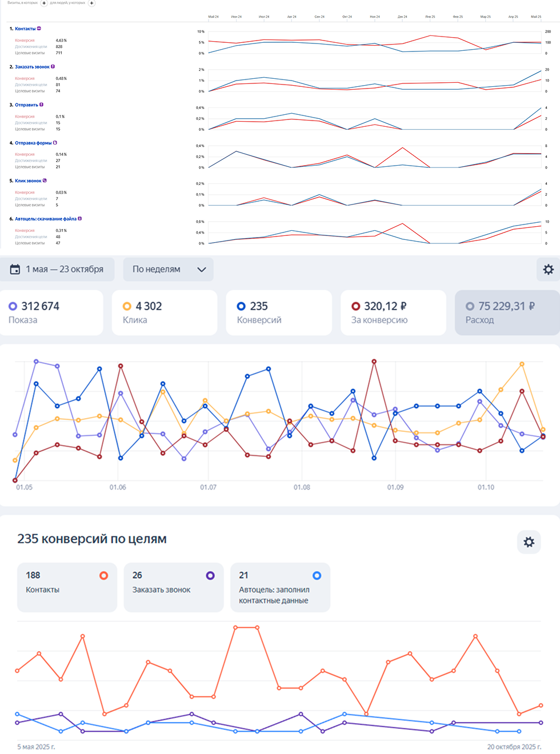Open statistics chart settings gear
Viewport: 560px width, 754px height.
548,270
